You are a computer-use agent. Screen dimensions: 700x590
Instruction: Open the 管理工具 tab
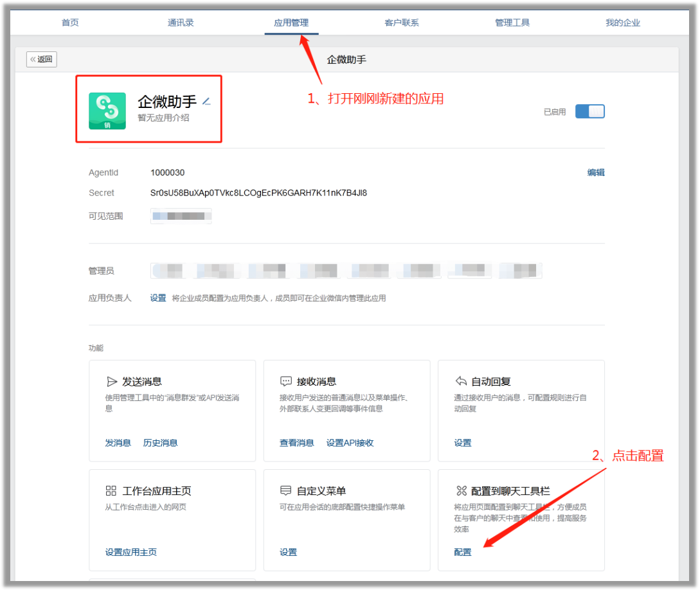(512, 22)
